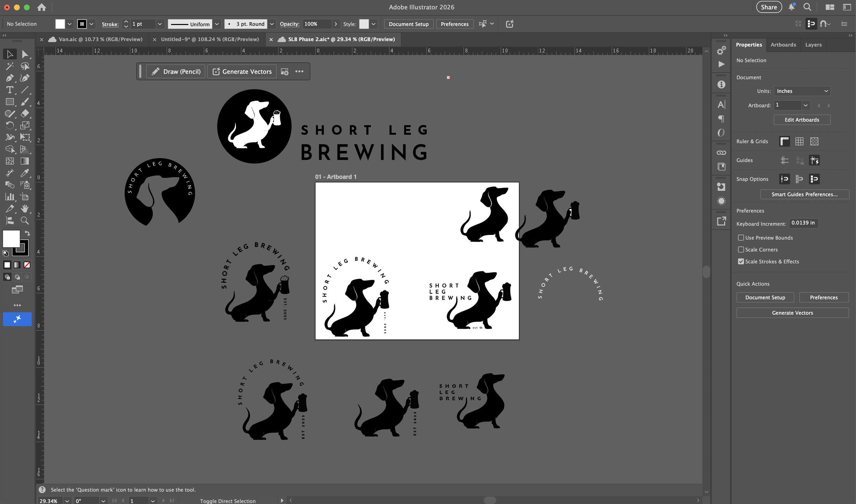Select the Hand tool
Image resolution: width=856 pixels, height=504 pixels.
click(x=25, y=209)
